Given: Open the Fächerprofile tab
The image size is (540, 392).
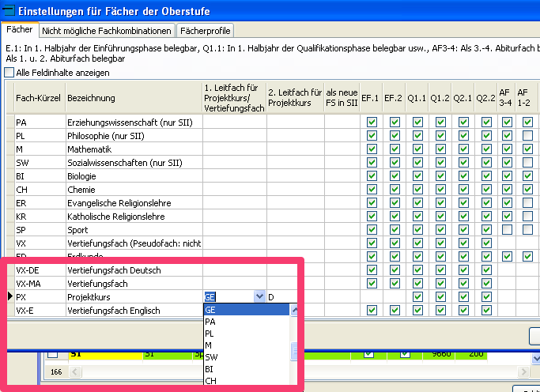Looking at the screenshot, I should (205, 31).
